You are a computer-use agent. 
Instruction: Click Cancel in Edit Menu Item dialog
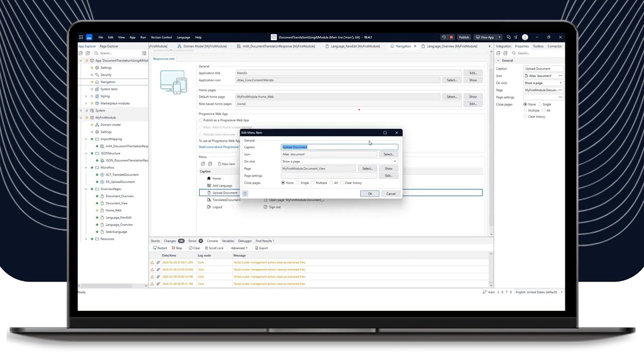391,194
